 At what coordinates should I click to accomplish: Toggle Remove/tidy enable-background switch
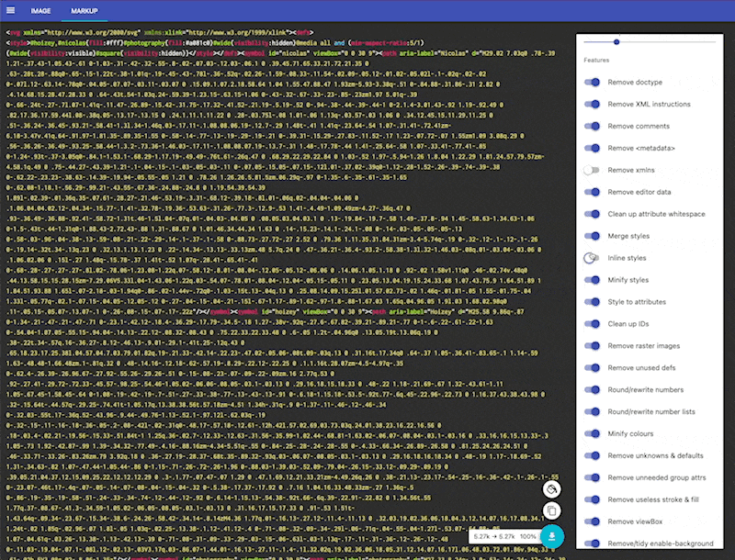click(592, 543)
